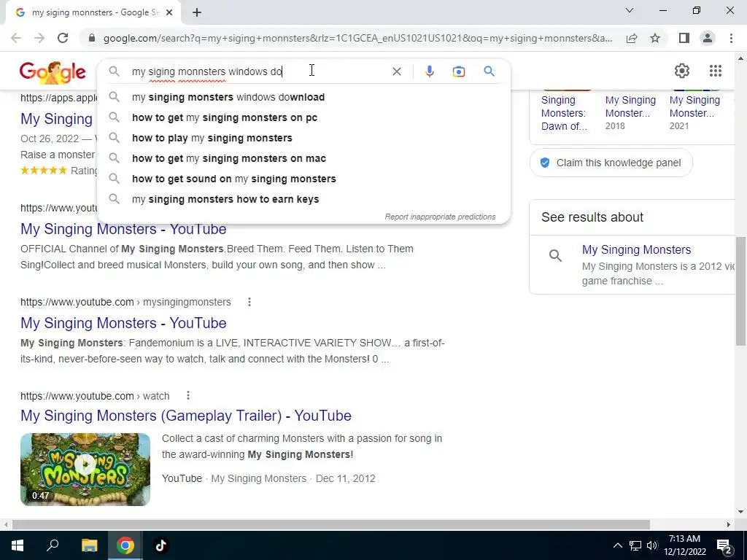Screen dimensions: 747x560
Task: Click 'Claim this knowledge panel' button
Action: [611, 163]
